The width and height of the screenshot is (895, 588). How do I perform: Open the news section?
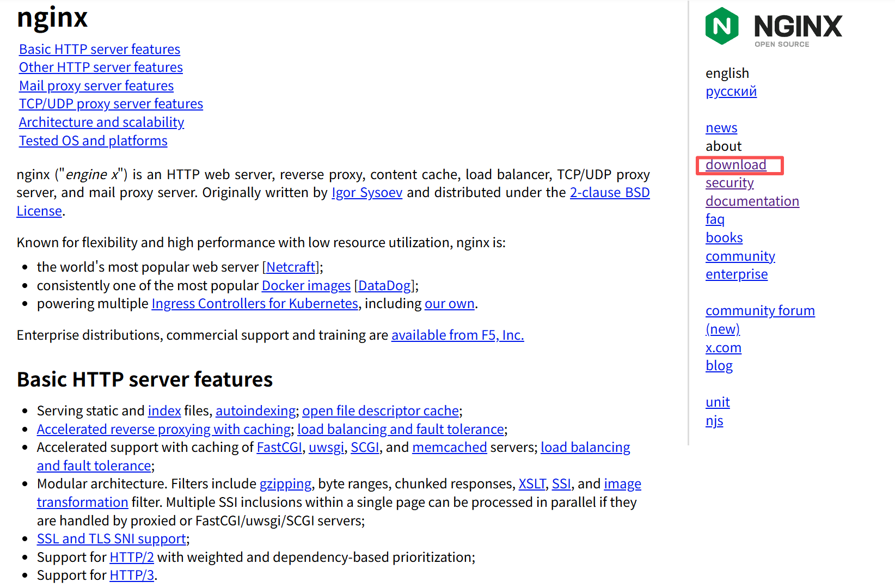(x=721, y=127)
